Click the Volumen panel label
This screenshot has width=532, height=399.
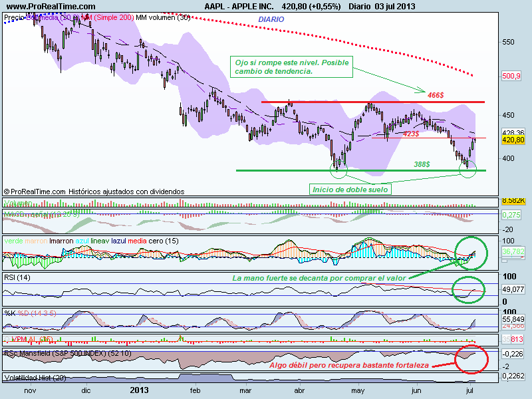18,203
